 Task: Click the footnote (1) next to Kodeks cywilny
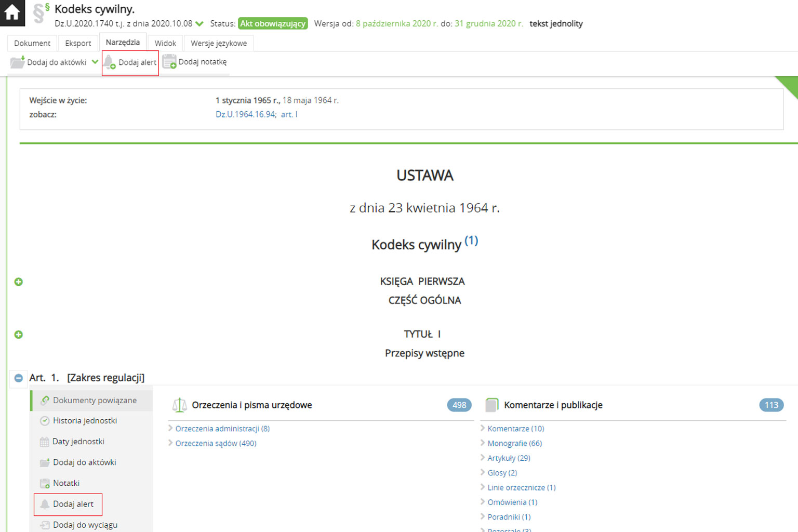471,241
